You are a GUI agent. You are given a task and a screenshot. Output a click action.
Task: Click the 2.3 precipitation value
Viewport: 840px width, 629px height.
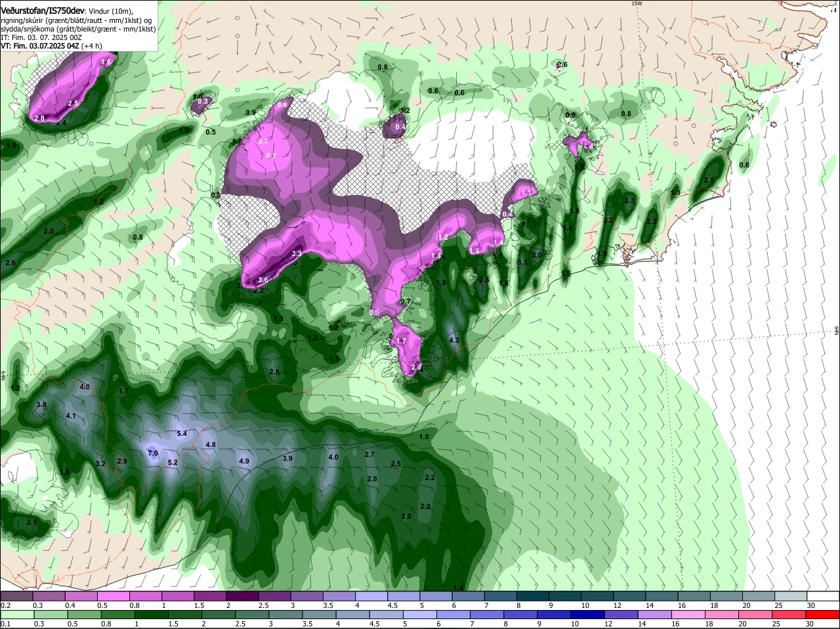pyautogui.click(x=630, y=200)
